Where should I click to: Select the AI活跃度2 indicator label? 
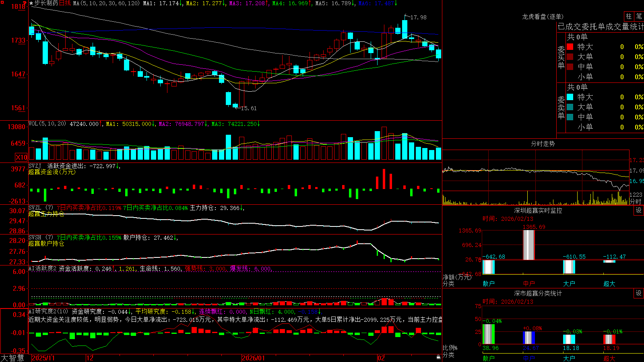tap(42, 268)
